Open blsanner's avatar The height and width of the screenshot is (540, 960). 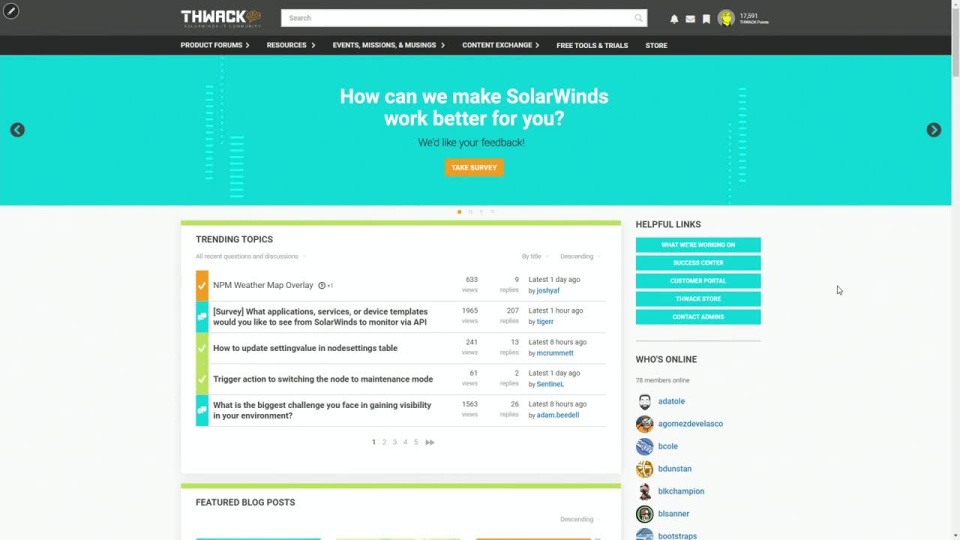[645, 514]
